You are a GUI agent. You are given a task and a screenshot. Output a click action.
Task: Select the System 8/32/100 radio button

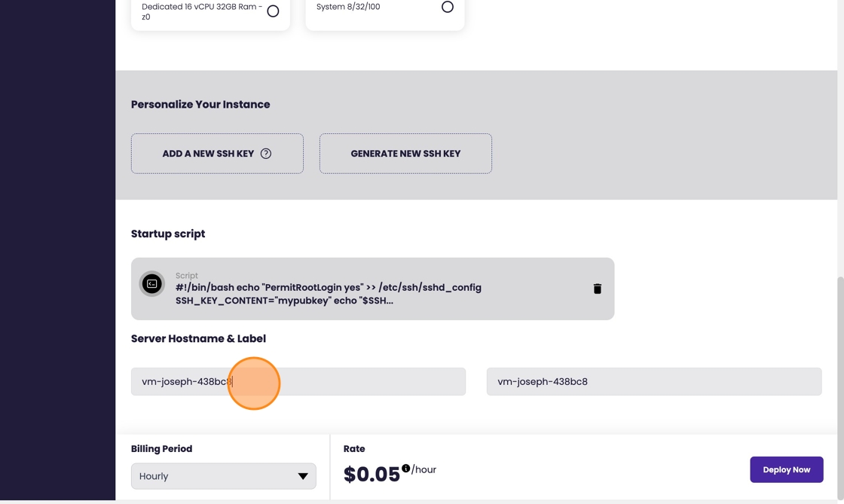[448, 7]
